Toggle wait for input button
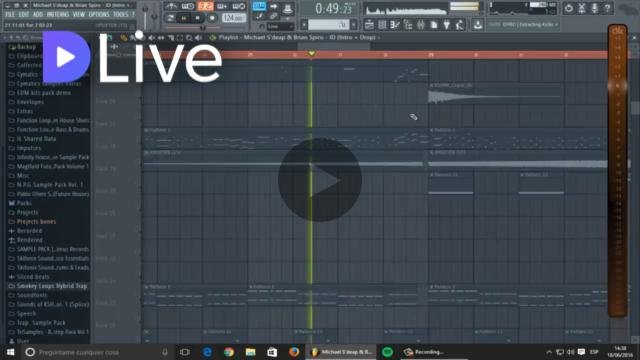 click(188, 6)
